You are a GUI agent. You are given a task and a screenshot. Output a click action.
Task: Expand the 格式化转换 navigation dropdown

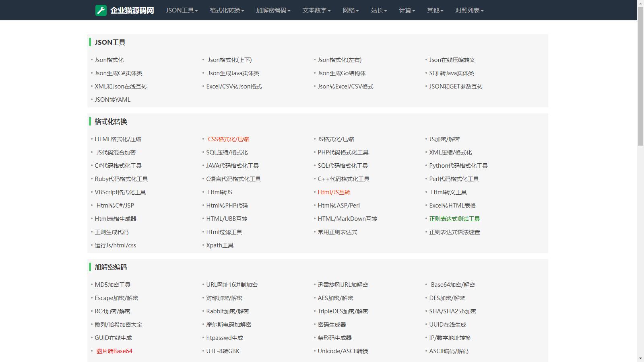tap(227, 10)
